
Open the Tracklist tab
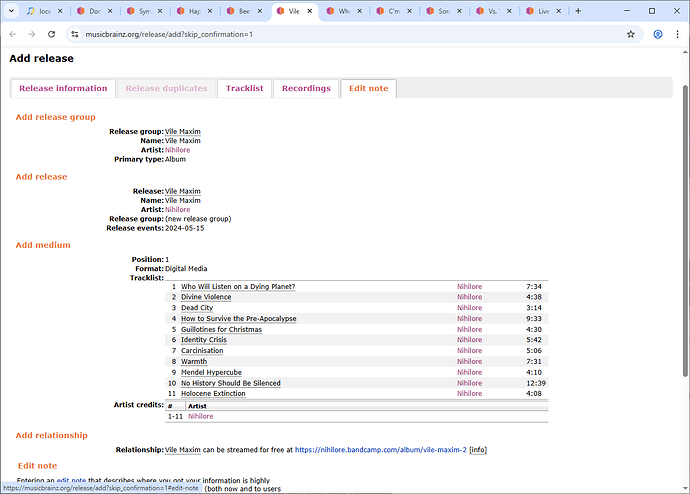(x=245, y=88)
